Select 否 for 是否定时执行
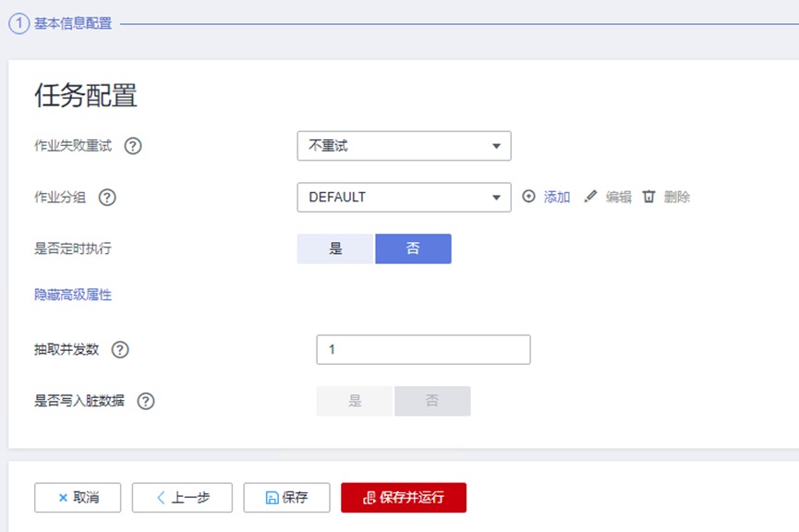This screenshot has width=799, height=532. 413,248
